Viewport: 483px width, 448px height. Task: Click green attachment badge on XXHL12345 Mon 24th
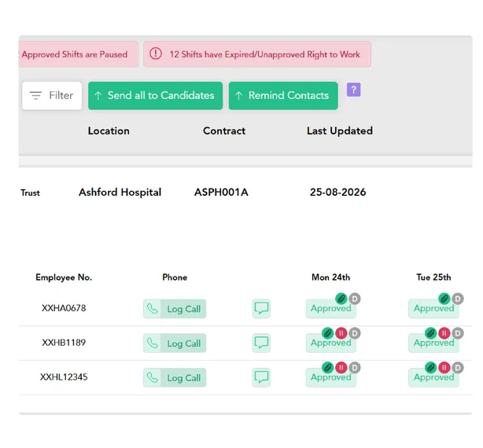(x=328, y=367)
